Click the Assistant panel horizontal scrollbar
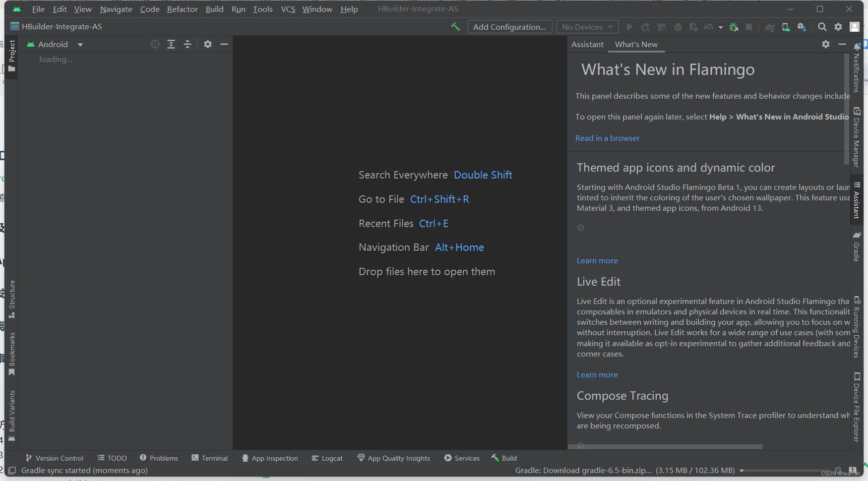The image size is (868, 481). tap(665, 447)
